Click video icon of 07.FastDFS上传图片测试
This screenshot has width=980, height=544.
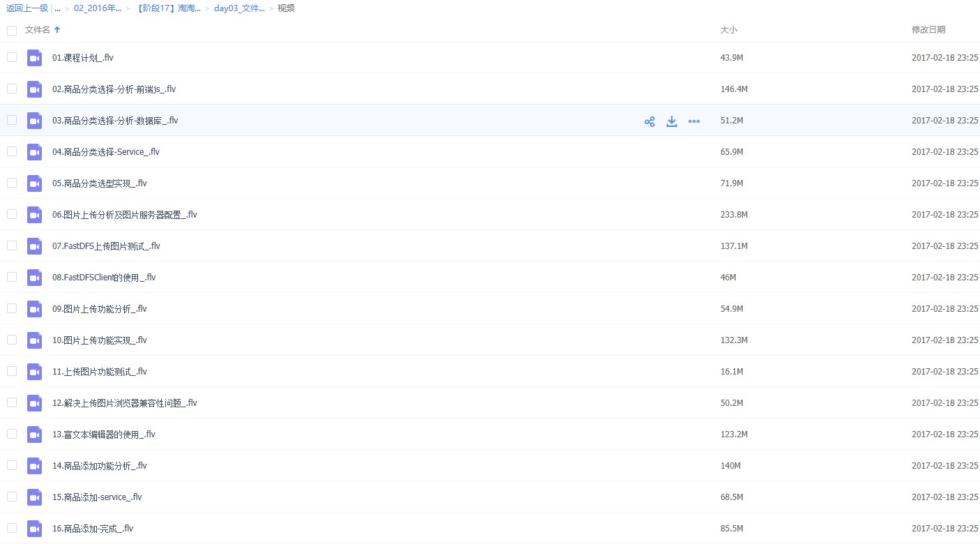pos(35,246)
